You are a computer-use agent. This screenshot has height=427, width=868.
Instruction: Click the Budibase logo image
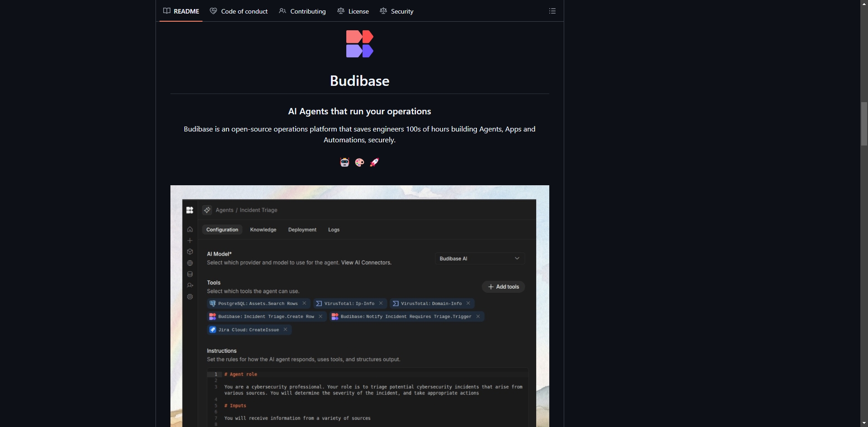[360, 44]
